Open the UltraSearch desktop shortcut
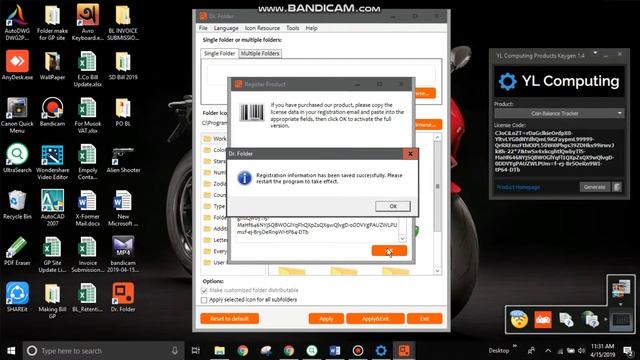Viewport: 640px width, 360px height. tap(17, 158)
